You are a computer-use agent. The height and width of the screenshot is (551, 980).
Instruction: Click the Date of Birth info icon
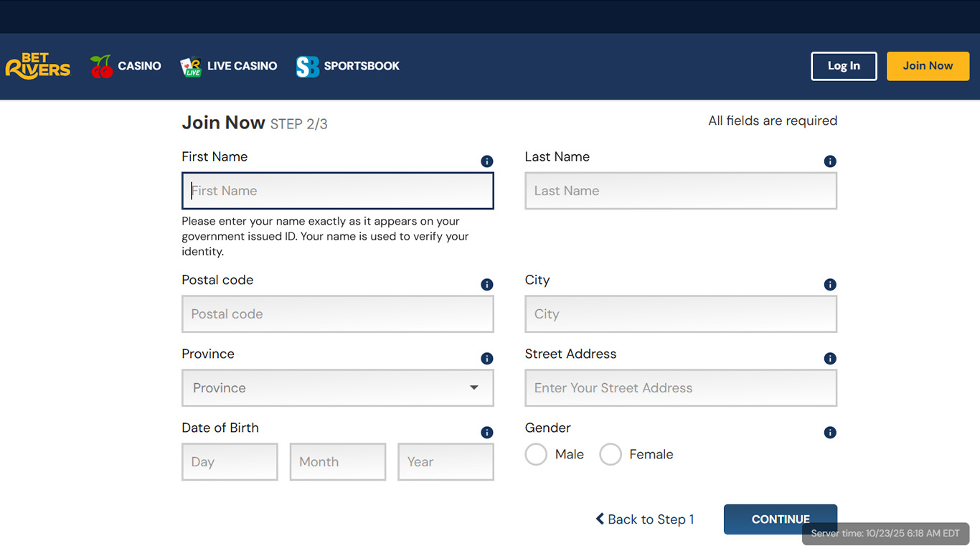pos(486,433)
